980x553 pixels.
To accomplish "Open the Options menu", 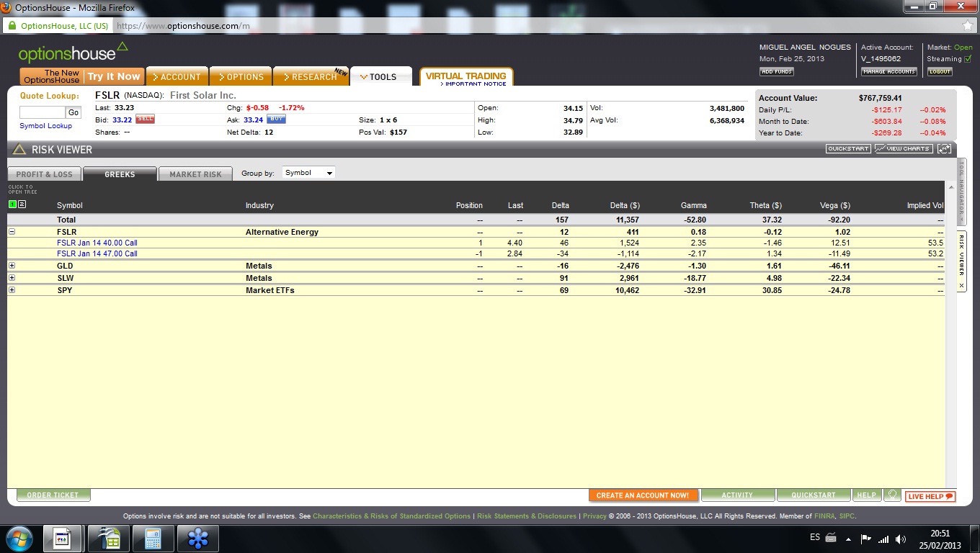I will (241, 77).
